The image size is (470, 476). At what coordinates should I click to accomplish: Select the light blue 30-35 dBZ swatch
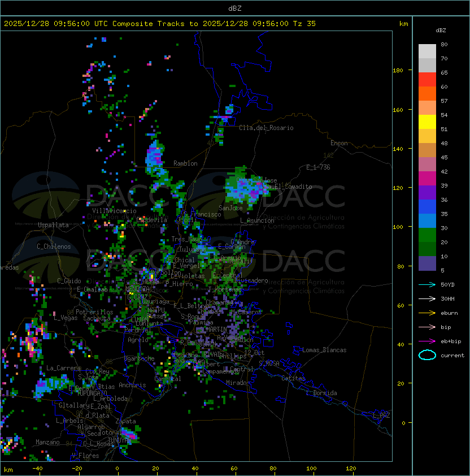point(427,220)
